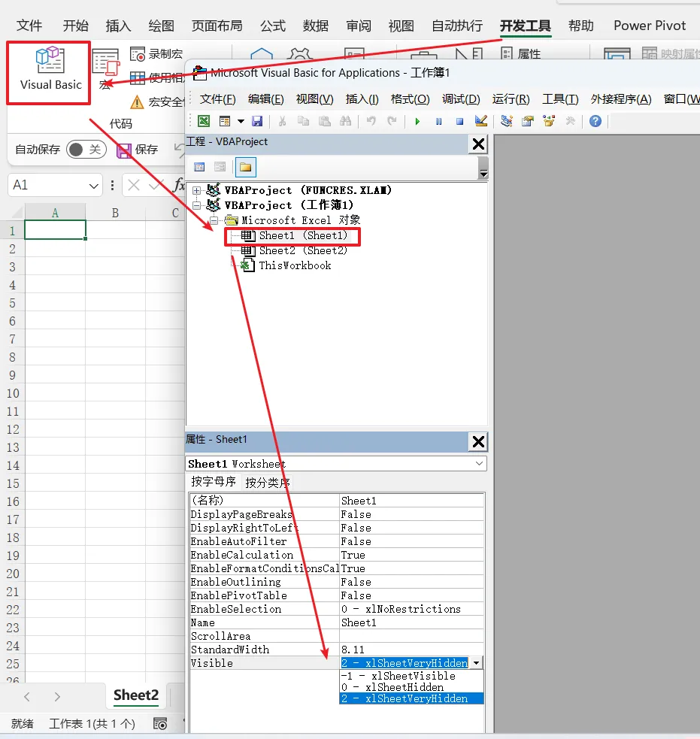Choose 2 - xlSheetVeryHidden in list
700x739 pixels.
pos(411,698)
